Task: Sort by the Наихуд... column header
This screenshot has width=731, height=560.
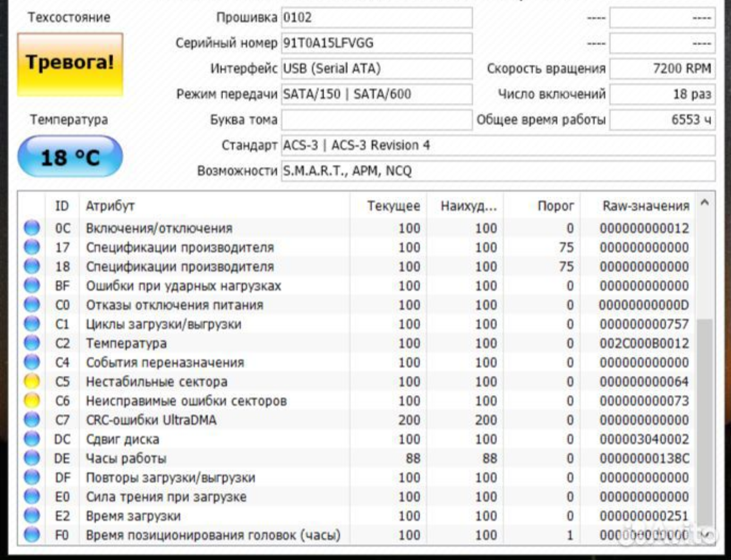Action: 465,206
